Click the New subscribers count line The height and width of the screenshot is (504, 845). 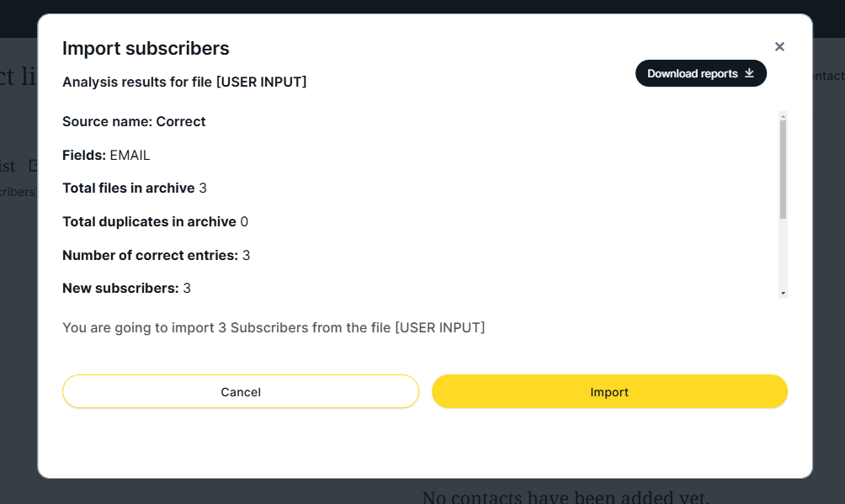pyautogui.click(x=126, y=289)
